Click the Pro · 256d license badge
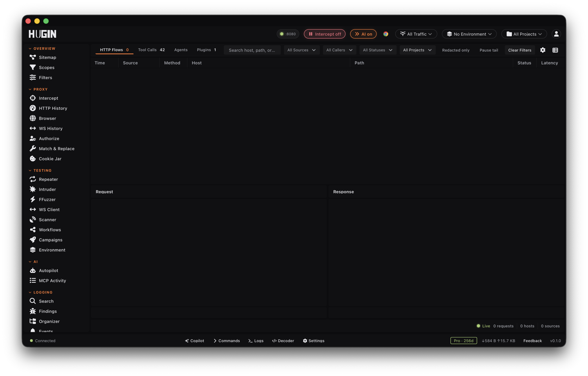Screen dimensions: 588x376 click(463, 341)
